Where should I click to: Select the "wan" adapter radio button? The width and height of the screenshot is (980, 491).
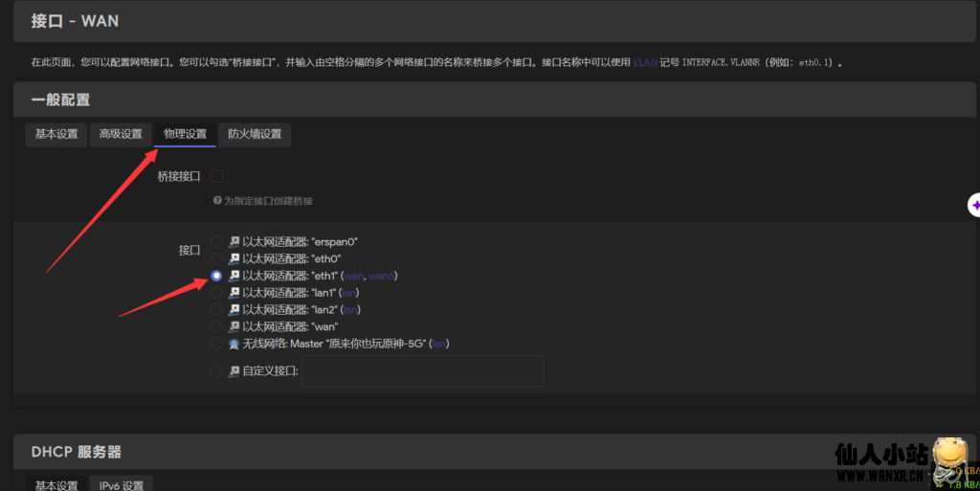(216, 326)
